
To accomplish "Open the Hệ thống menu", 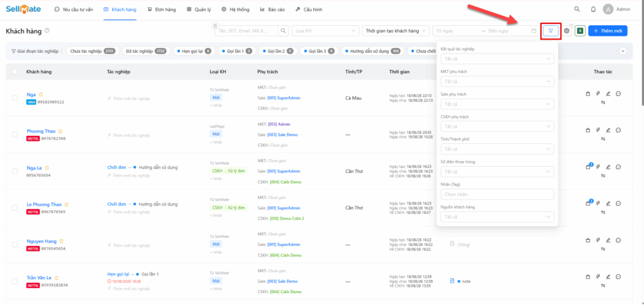I will [x=235, y=9].
